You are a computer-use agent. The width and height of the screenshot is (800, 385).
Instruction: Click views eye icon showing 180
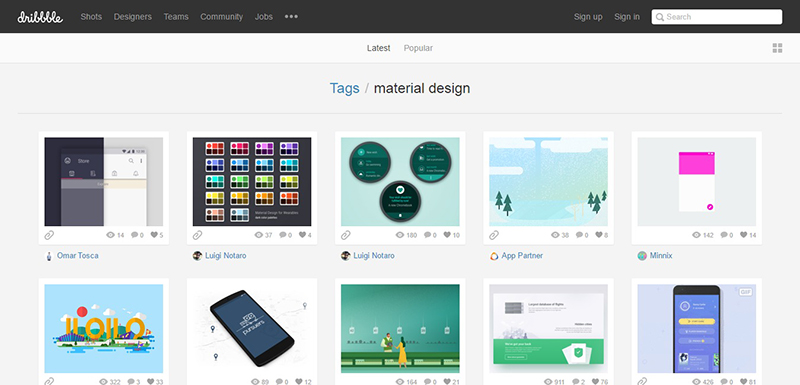[x=400, y=235]
